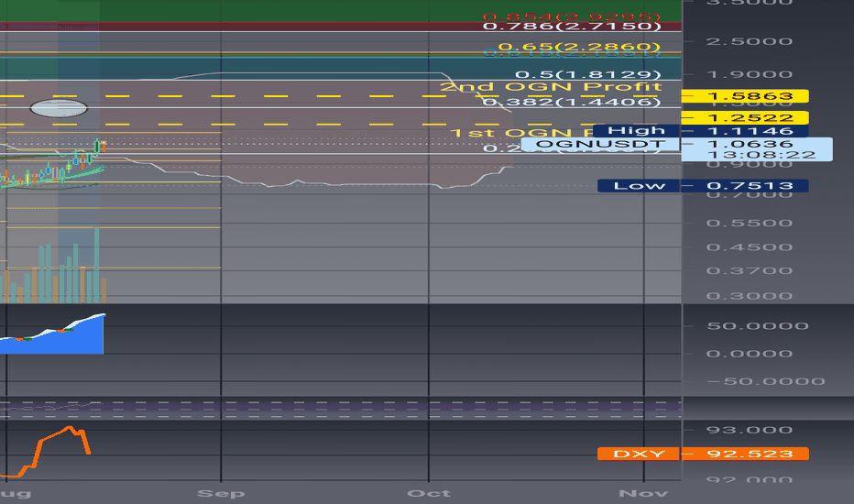Click the 0.0000 oscillator axis value
Viewport: 854px width, 504px height.
point(750,354)
